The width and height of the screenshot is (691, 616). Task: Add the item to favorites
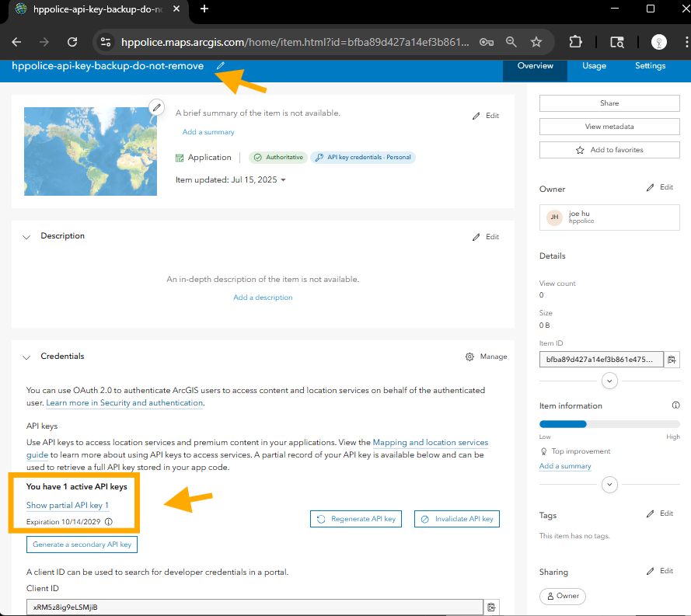(609, 150)
